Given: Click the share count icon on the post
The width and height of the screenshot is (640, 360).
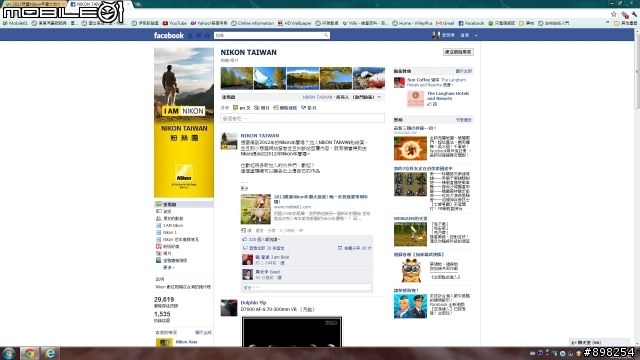Looking at the screenshot, I should click(x=340, y=248).
